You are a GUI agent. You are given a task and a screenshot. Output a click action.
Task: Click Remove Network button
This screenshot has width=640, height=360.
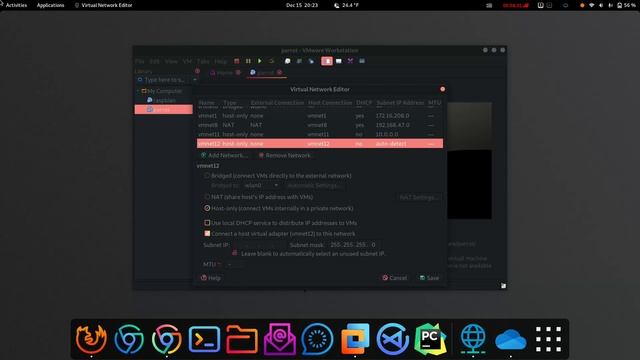point(284,156)
